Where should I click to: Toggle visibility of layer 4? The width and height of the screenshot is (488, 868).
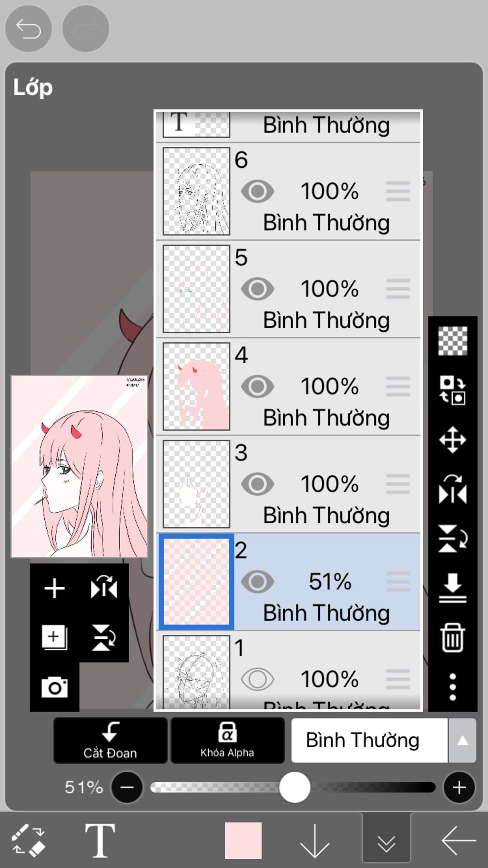tap(257, 387)
